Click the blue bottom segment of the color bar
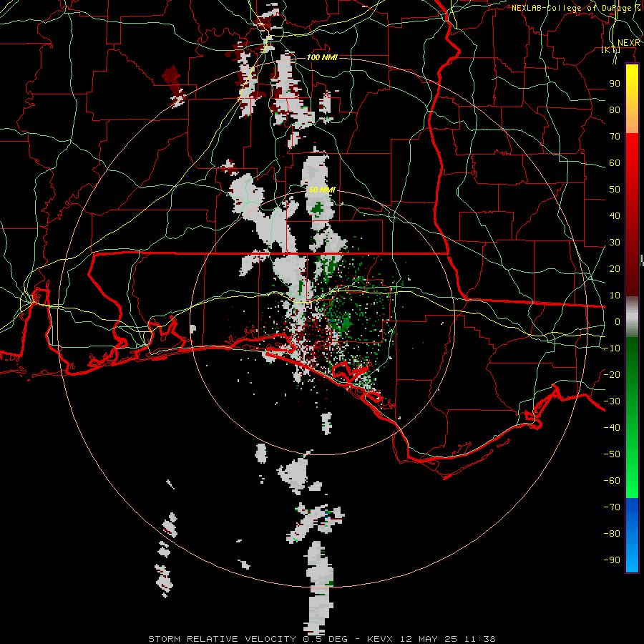Viewport: 644px width, 644px height. 632,535
